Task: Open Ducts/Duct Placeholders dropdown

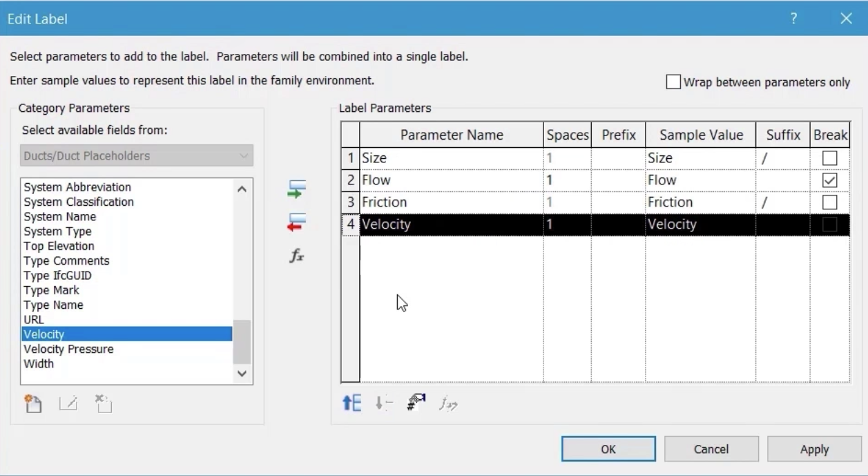Action: click(137, 155)
